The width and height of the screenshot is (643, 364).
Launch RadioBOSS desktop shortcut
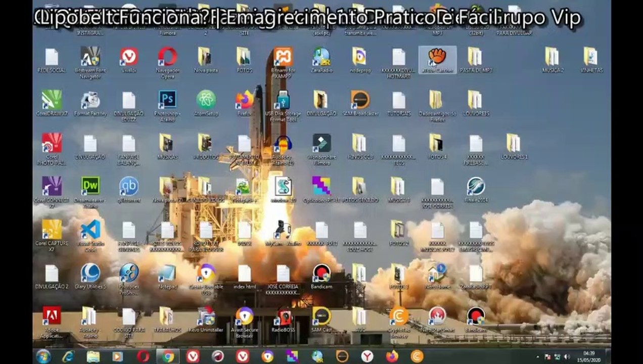click(283, 320)
